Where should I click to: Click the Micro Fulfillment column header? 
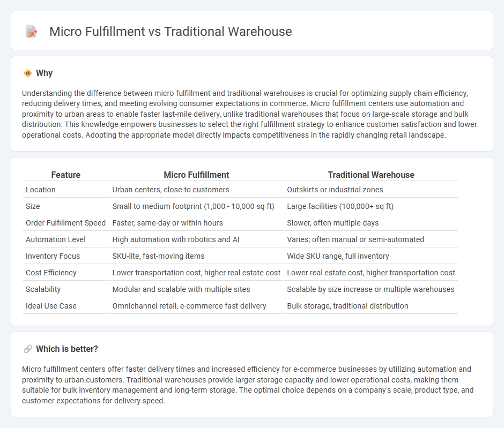196,175
